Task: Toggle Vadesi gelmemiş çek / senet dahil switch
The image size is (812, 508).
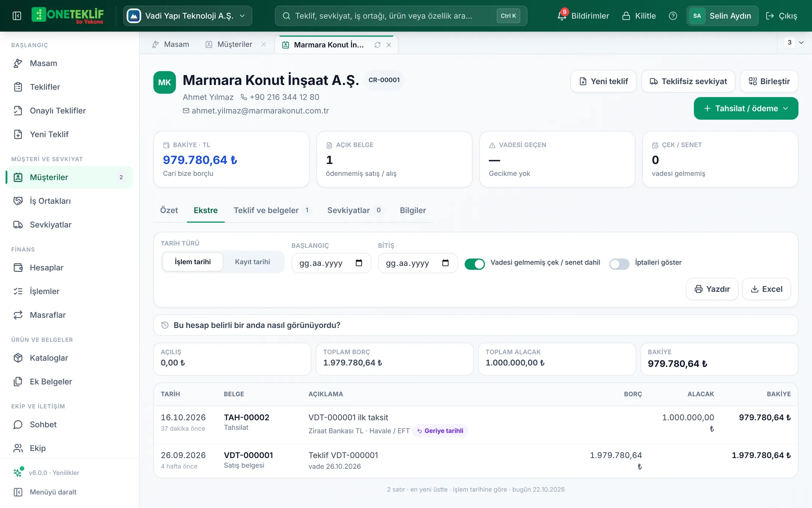Action: (x=475, y=264)
